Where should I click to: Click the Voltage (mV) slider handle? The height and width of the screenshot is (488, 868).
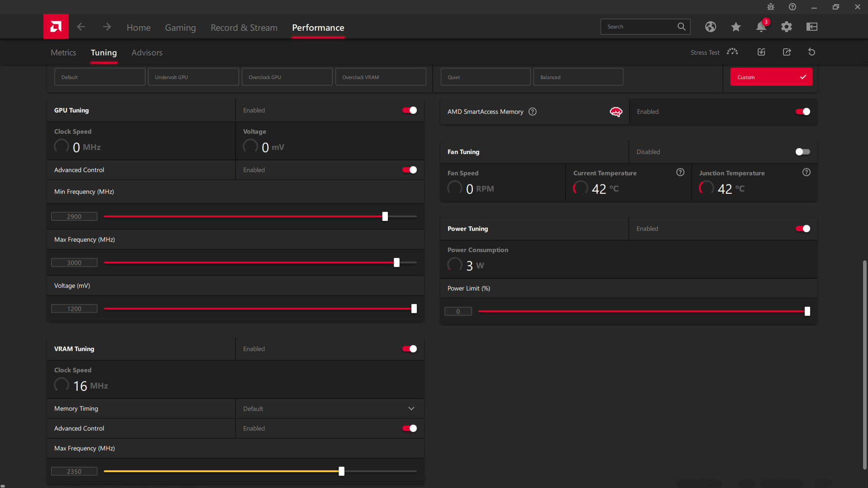[x=414, y=309]
